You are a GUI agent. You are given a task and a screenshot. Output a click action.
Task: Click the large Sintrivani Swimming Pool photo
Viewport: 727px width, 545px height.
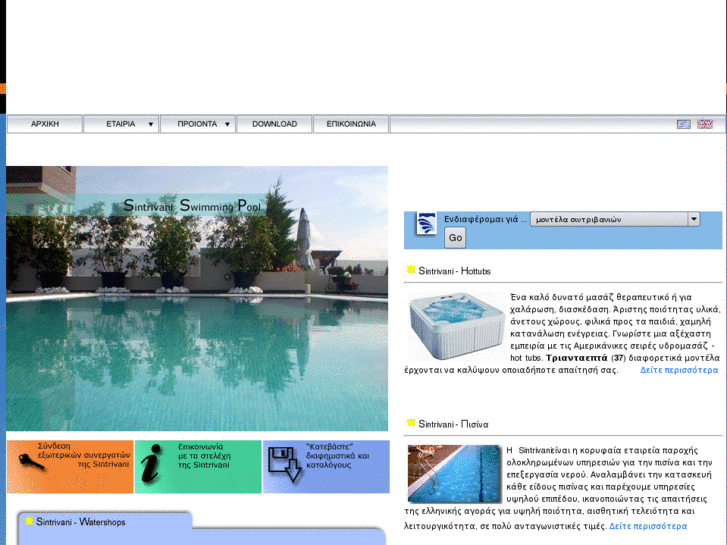tap(197, 299)
